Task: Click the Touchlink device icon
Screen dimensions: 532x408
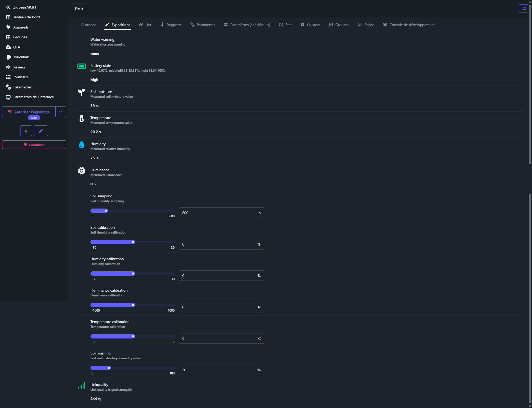Action: coord(8,57)
